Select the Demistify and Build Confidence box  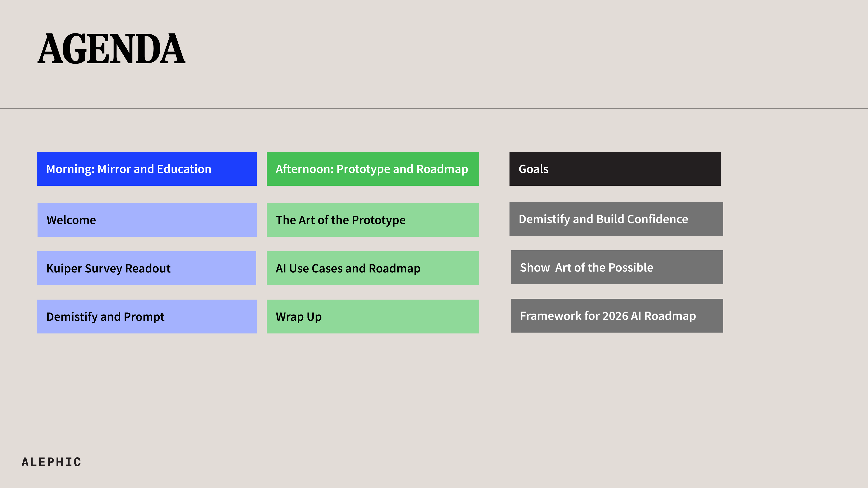(x=616, y=219)
